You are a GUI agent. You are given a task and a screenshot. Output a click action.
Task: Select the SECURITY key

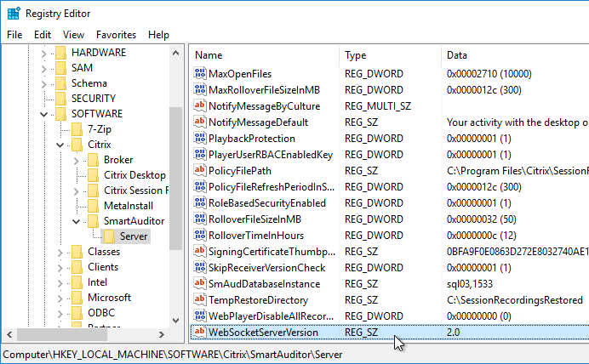click(x=94, y=99)
